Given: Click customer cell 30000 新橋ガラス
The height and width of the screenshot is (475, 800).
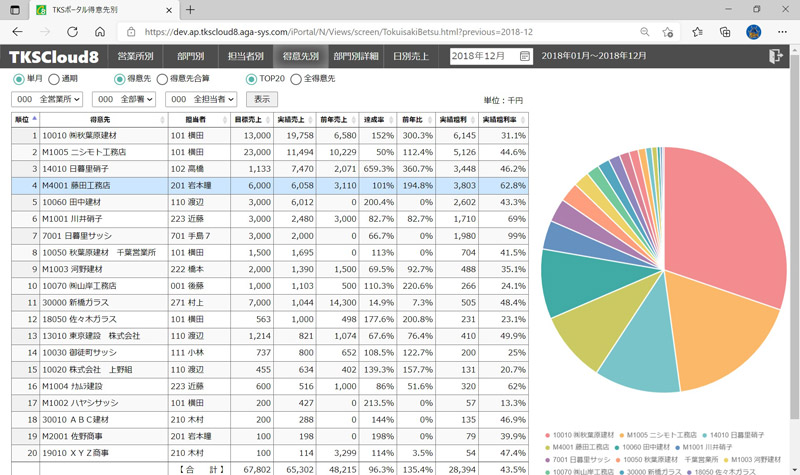Looking at the screenshot, I should pos(104,303).
